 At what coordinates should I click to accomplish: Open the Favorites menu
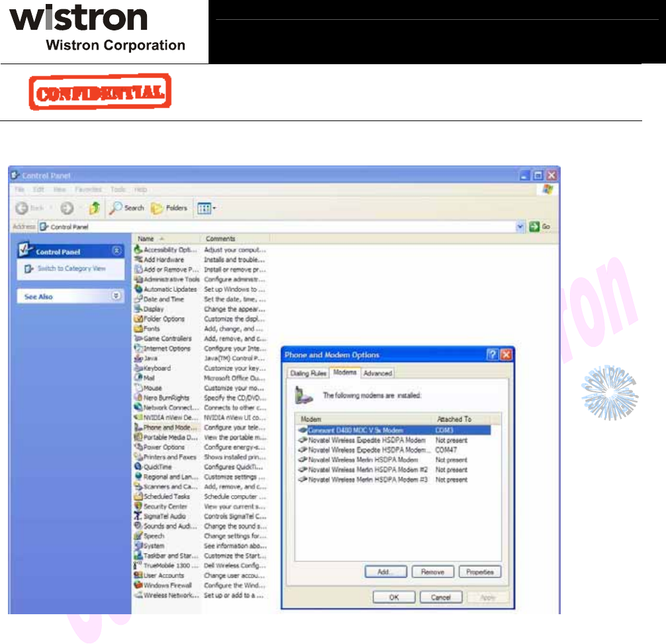(x=88, y=189)
